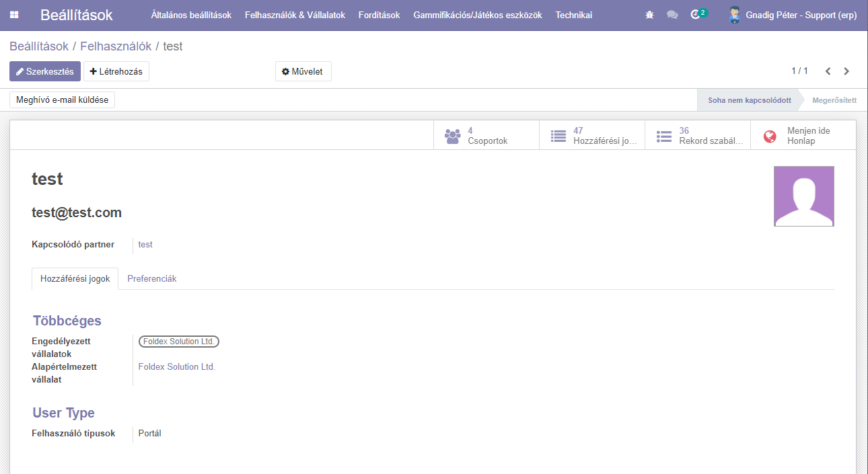Screen dimensions: 868x474
Task: Open Gammifikációs/Játékos eszközök menu
Action: pyautogui.click(x=478, y=15)
